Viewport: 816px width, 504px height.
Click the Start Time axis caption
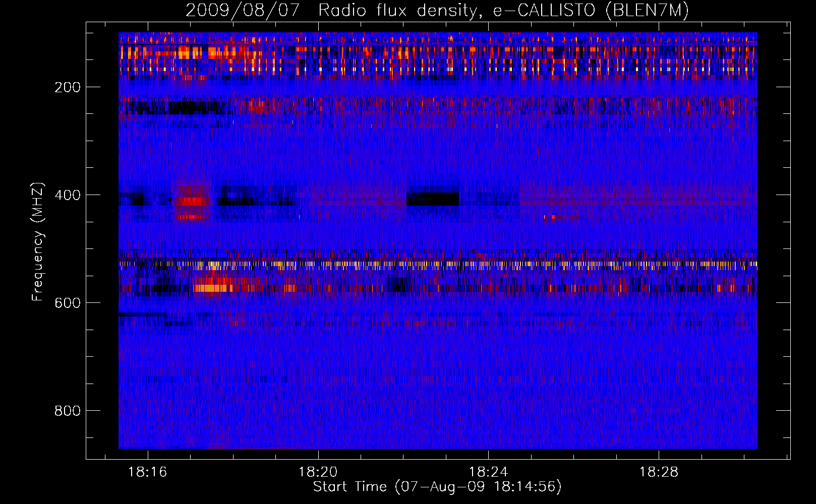(437, 487)
